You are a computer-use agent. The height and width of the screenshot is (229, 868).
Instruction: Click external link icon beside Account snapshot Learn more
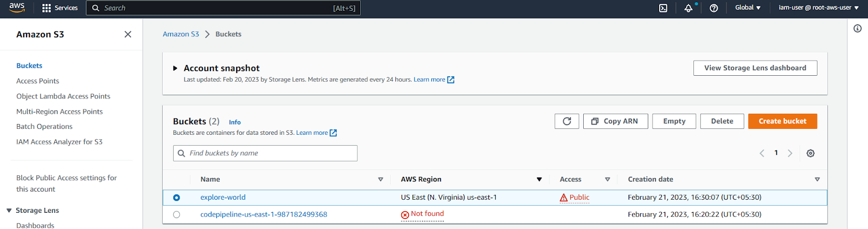click(x=451, y=80)
